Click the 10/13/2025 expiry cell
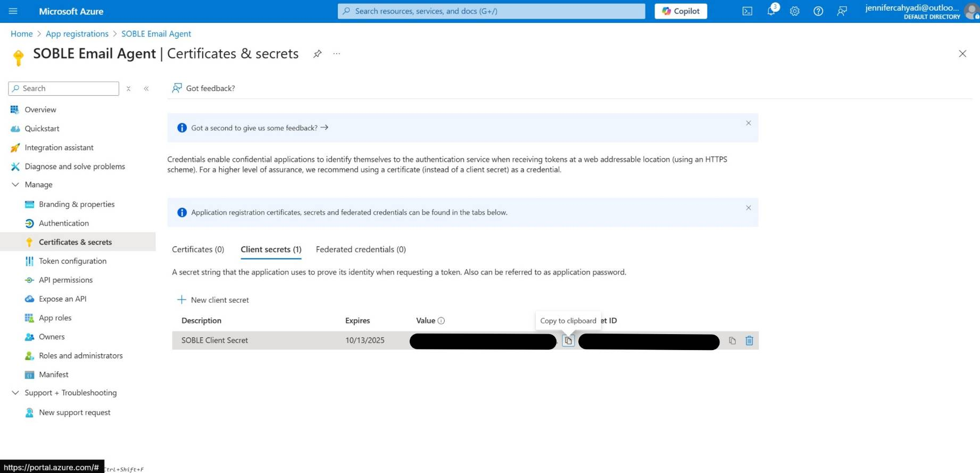The image size is (980, 473). [x=365, y=341]
